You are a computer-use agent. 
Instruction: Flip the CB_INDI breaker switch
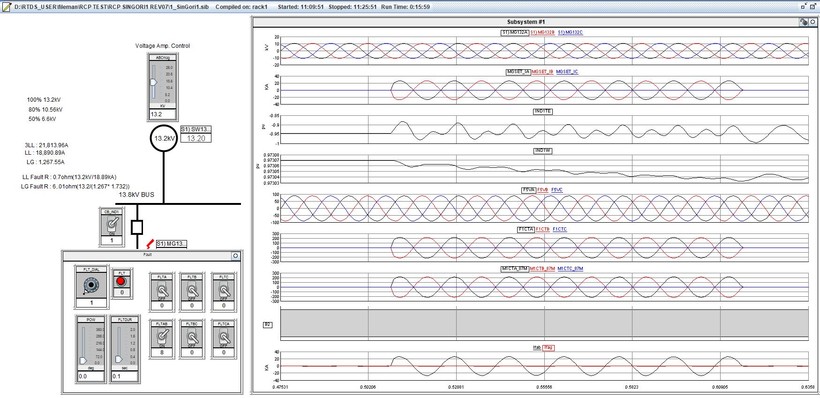[x=112, y=225]
